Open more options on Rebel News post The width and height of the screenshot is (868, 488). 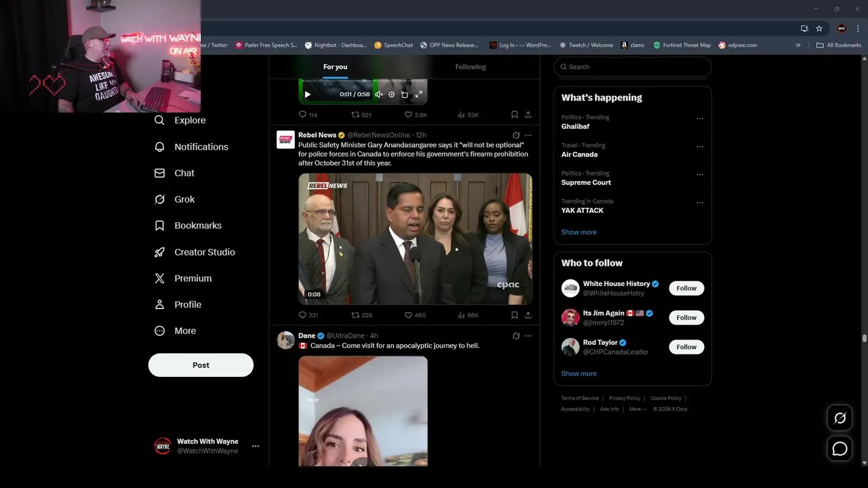pos(528,136)
